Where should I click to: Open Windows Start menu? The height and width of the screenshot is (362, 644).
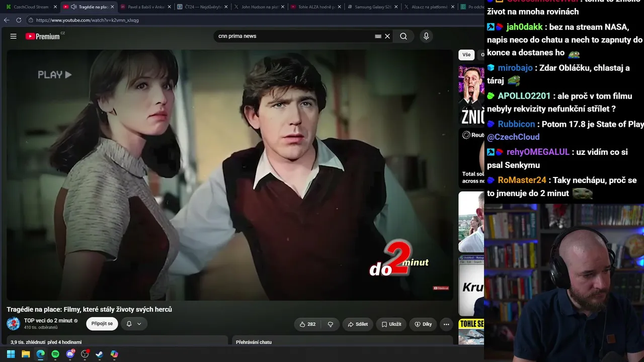pyautogui.click(x=11, y=354)
